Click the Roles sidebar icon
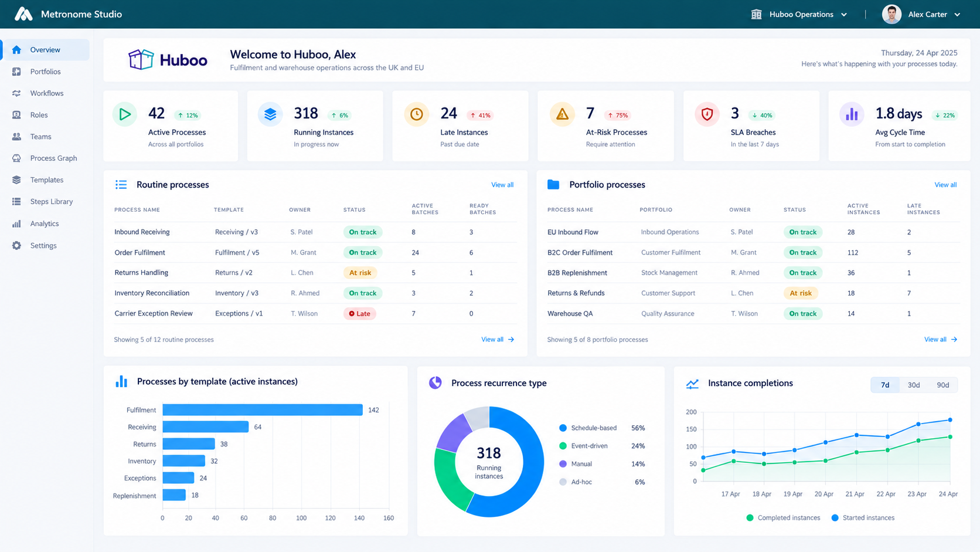This screenshot has height=552, width=980. click(16, 115)
